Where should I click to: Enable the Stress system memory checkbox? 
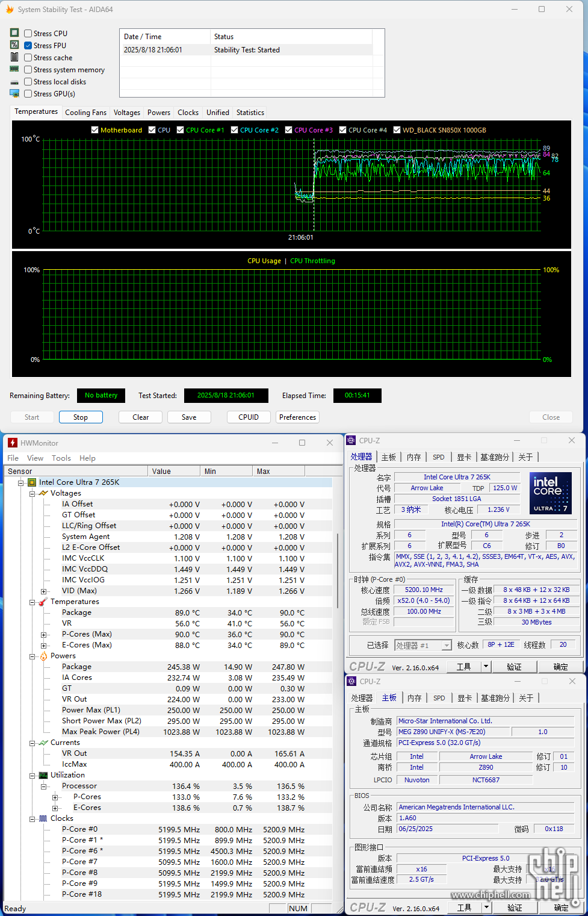tap(28, 69)
